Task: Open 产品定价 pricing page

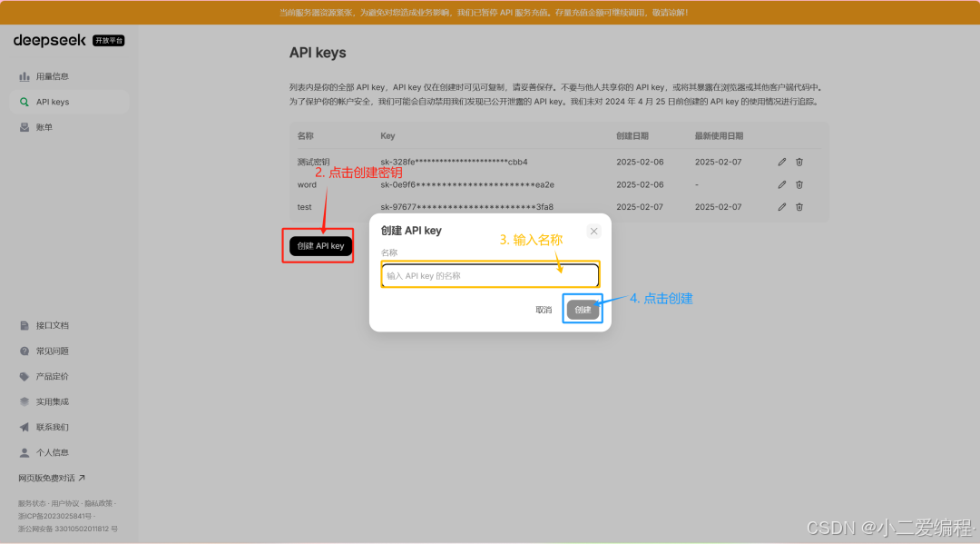Action: [53, 376]
